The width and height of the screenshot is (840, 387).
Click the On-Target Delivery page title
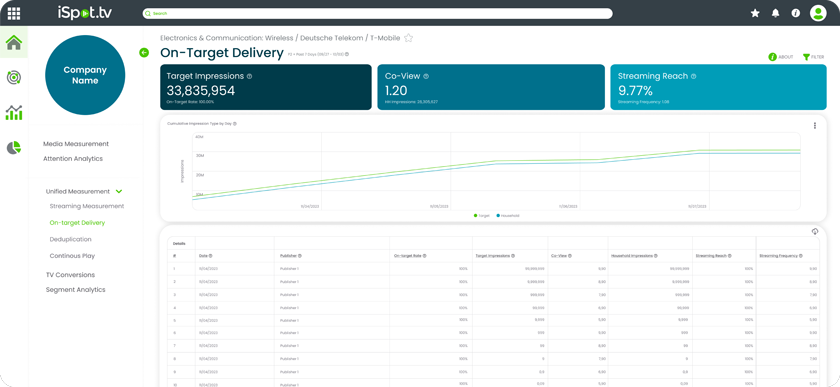point(221,53)
